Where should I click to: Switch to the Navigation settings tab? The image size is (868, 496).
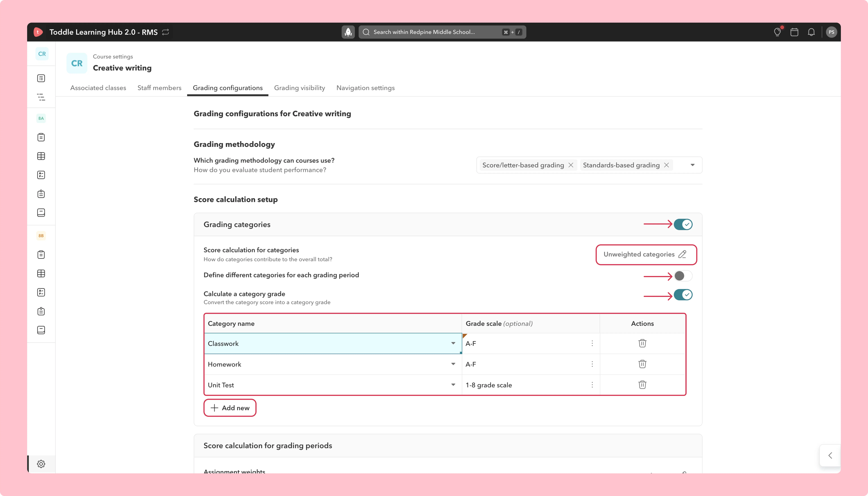(x=366, y=88)
